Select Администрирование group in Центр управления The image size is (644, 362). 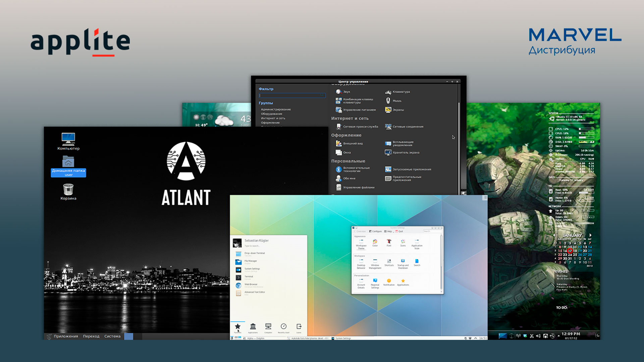(276, 109)
